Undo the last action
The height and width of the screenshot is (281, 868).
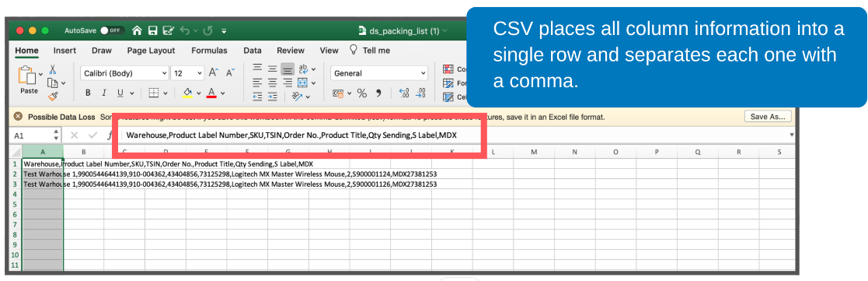[186, 30]
